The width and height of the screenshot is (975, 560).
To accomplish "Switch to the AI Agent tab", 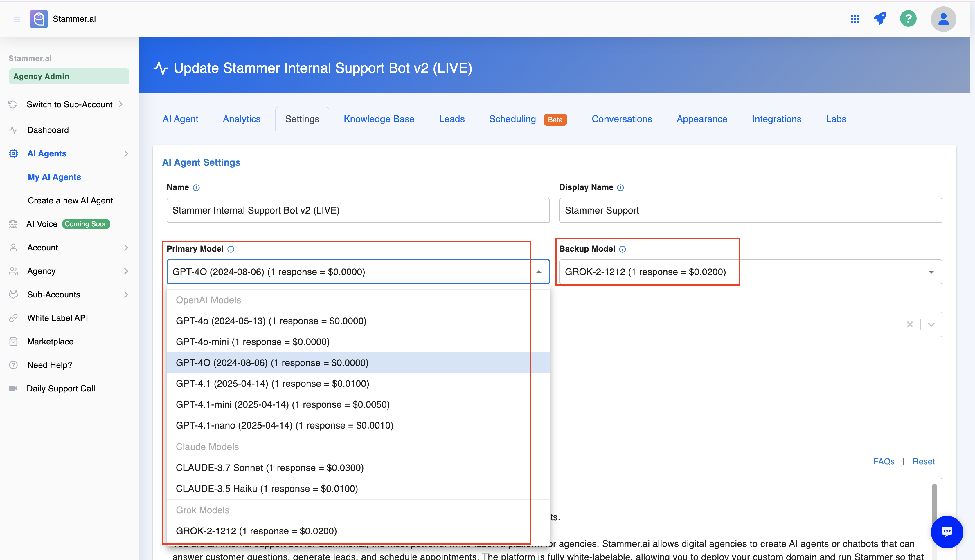I will click(x=180, y=119).
